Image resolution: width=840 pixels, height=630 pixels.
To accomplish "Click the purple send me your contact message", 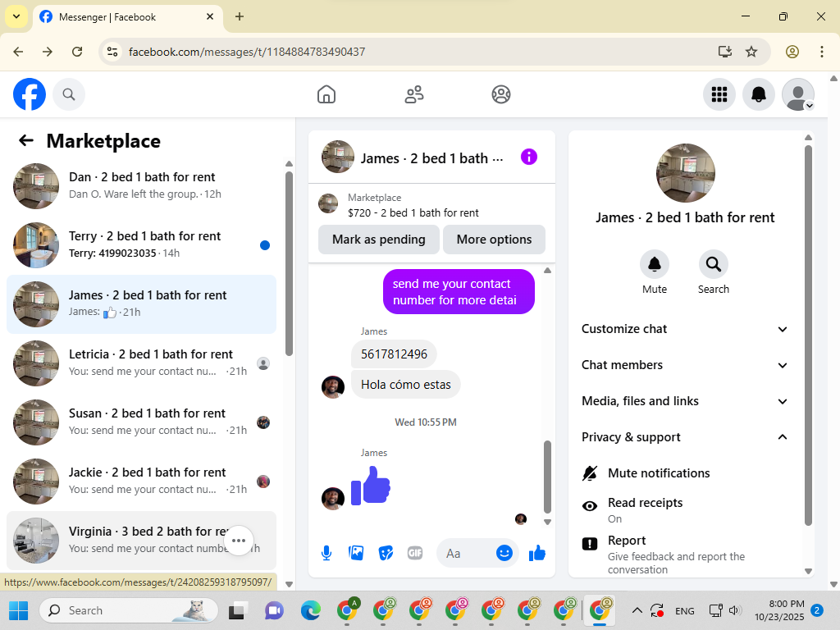I will (459, 291).
